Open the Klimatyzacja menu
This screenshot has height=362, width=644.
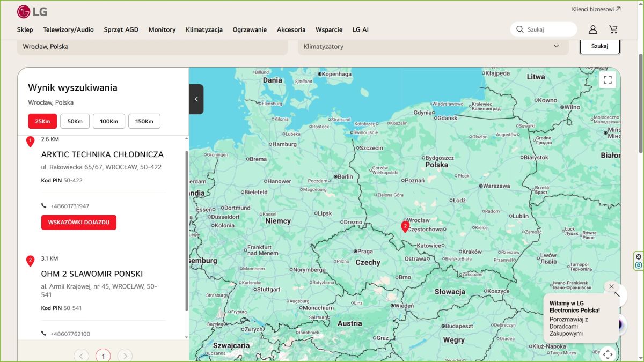(x=204, y=29)
